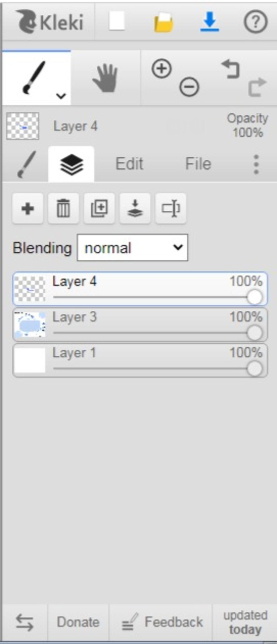This screenshot has height=644, width=277.
Task: Open the Help question mark icon
Action: point(256,22)
